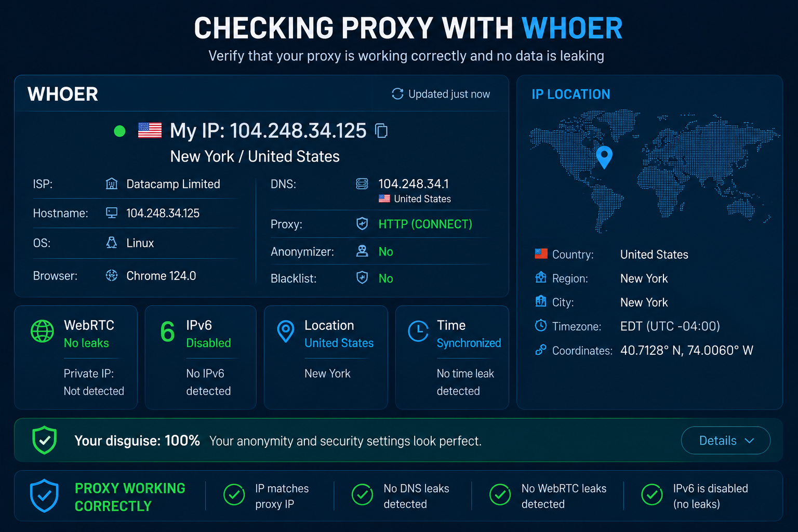Click the Updated just now text

click(x=449, y=94)
